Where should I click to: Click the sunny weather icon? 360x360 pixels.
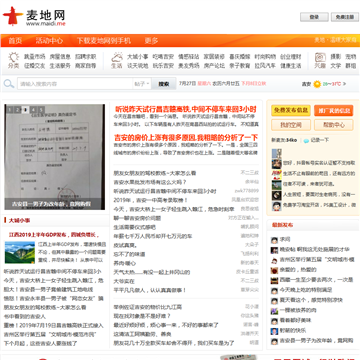coord(317,84)
